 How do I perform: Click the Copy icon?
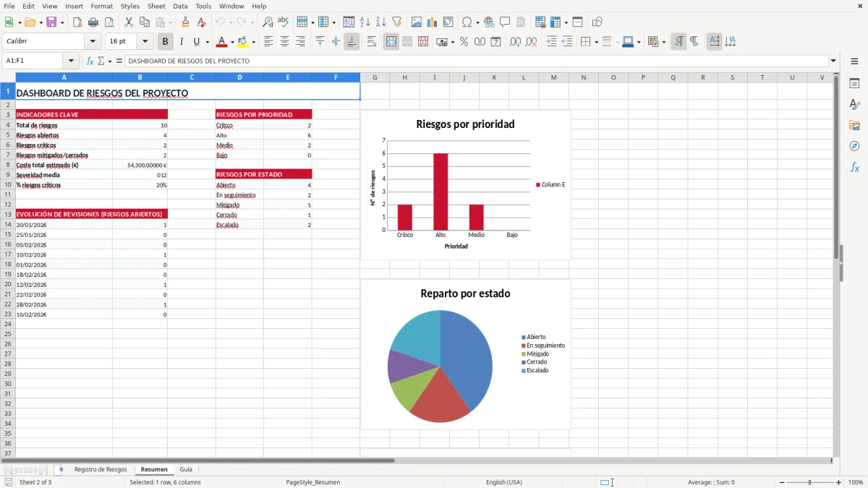click(145, 22)
